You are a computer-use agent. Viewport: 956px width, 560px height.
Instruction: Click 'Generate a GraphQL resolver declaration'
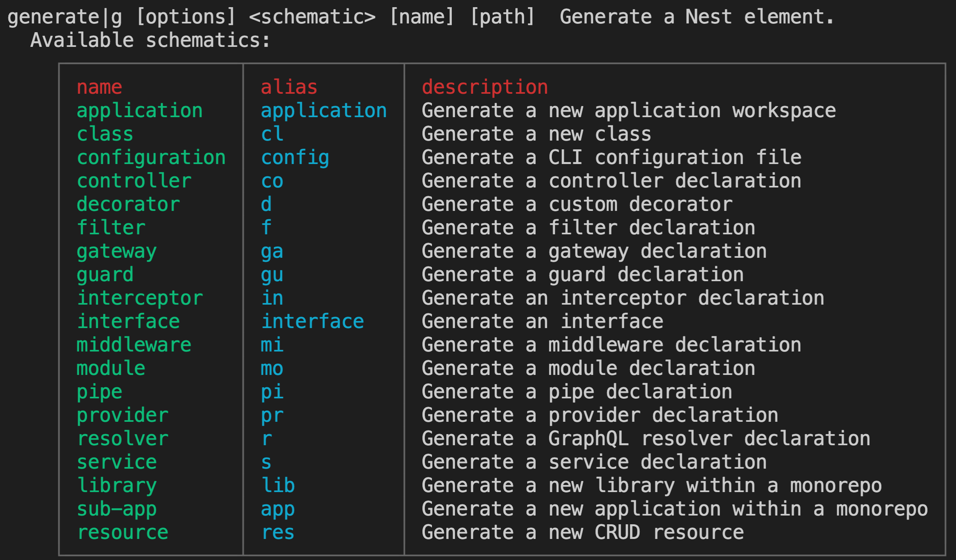[x=646, y=438]
